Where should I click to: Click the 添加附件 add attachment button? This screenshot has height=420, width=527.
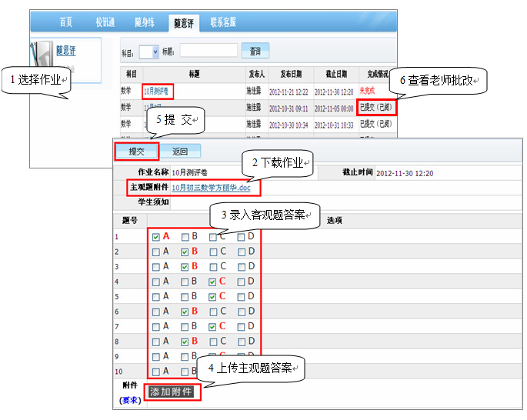172,392
